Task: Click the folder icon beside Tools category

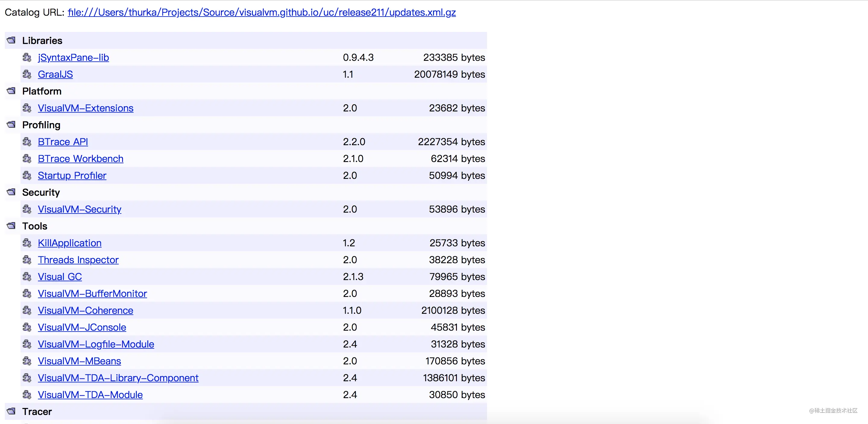Action: (x=11, y=225)
